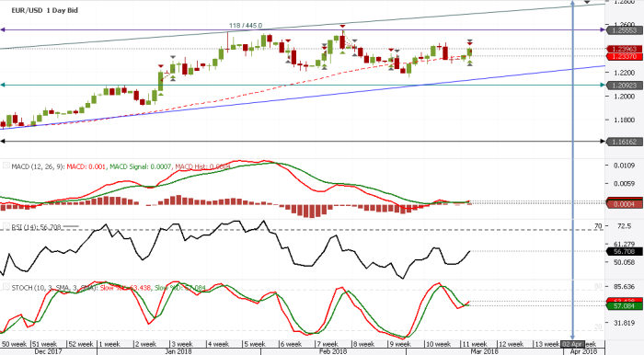This screenshot has width=644, height=355.
Task: Click the 56.708 RSI value tag
Action: tap(625, 251)
